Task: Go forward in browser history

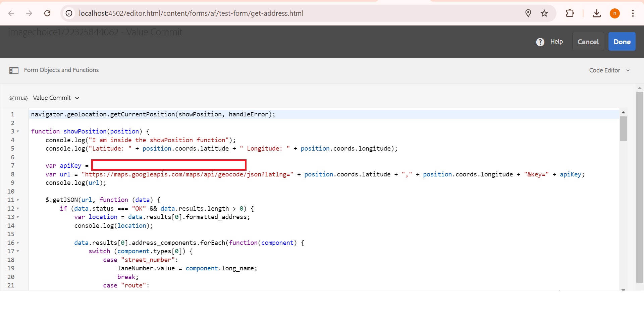Action: click(29, 13)
